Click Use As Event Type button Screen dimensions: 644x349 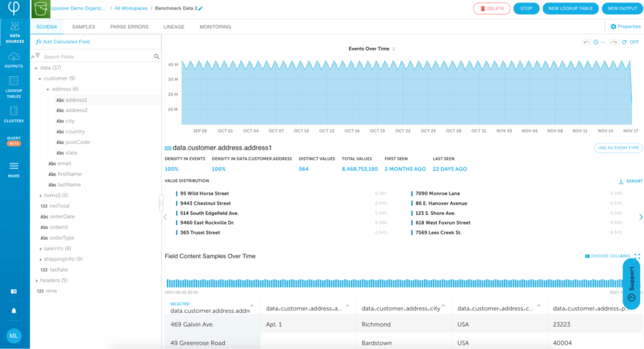pos(618,148)
